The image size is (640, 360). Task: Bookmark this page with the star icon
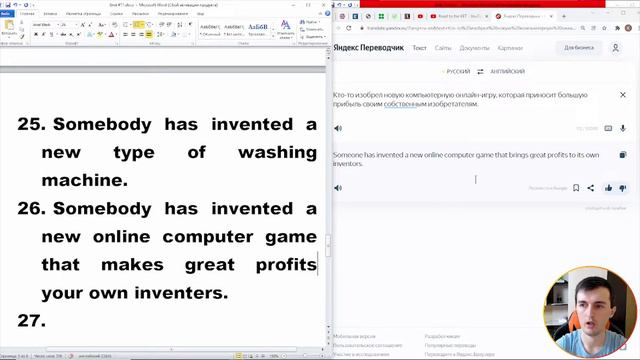(x=604, y=28)
